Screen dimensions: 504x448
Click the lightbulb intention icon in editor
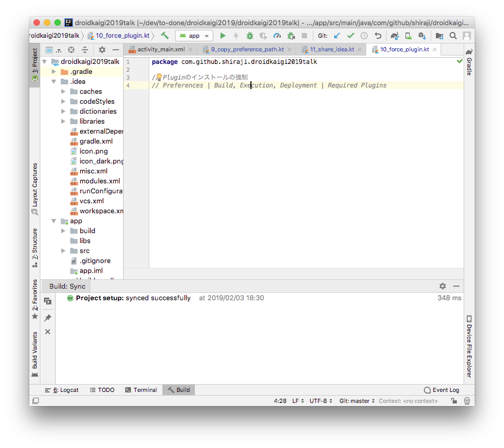coord(159,77)
